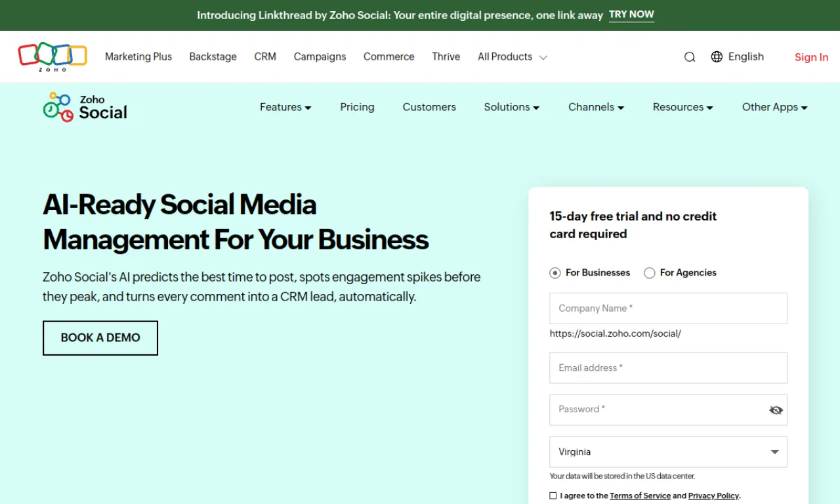Open the CRM menu item
This screenshot has width=840, height=504.
(265, 57)
